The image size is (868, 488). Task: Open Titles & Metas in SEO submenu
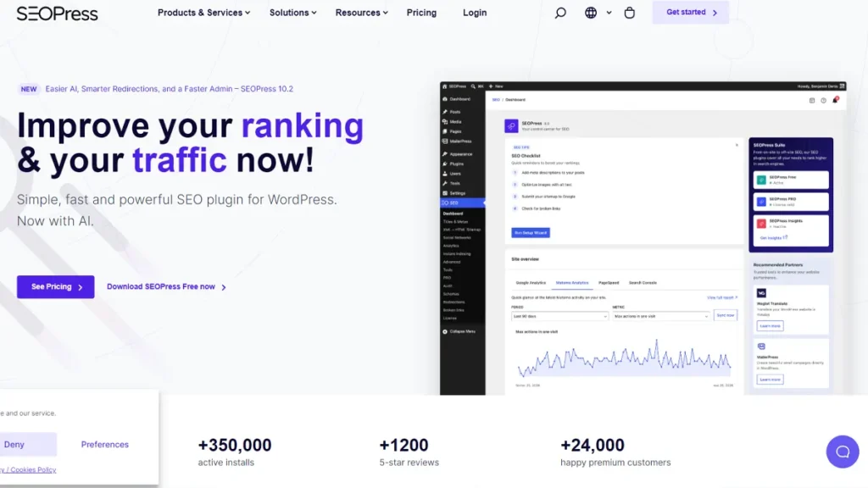[x=455, y=222]
